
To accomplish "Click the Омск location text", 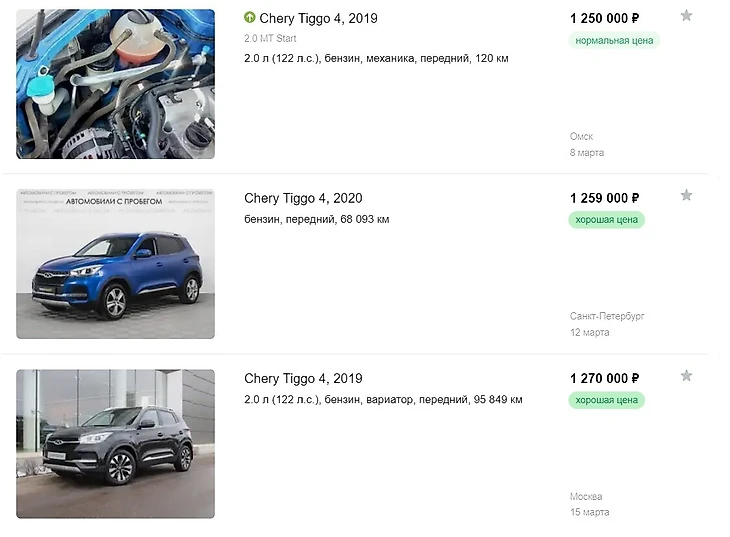I will [582, 136].
